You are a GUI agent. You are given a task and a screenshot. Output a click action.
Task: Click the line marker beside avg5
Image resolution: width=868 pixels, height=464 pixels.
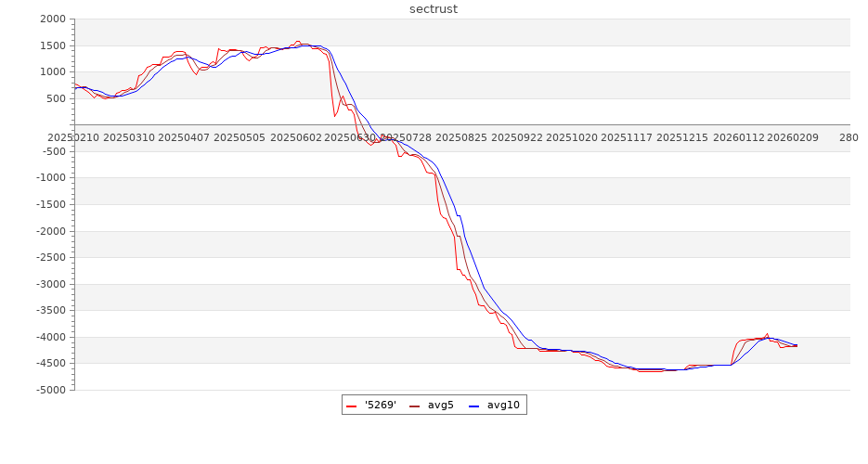tap(414, 406)
